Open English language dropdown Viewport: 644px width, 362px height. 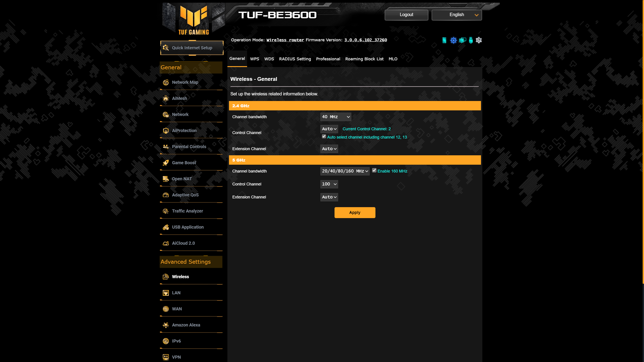point(456,14)
